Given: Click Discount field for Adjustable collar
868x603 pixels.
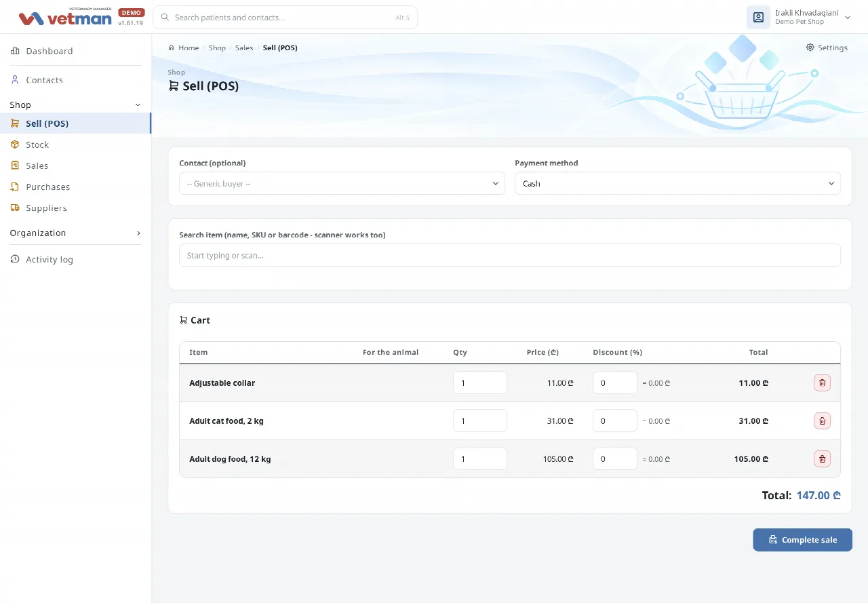Looking at the screenshot, I should 615,383.
